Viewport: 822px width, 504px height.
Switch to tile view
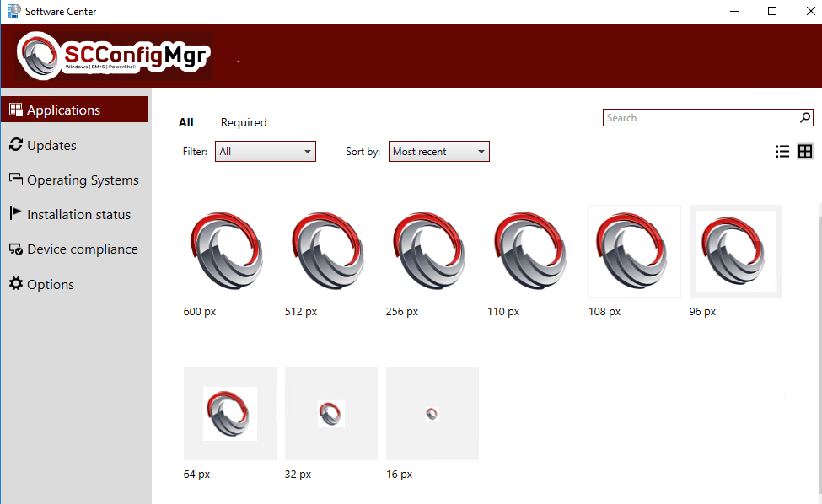pyautogui.click(x=804, y=151)
